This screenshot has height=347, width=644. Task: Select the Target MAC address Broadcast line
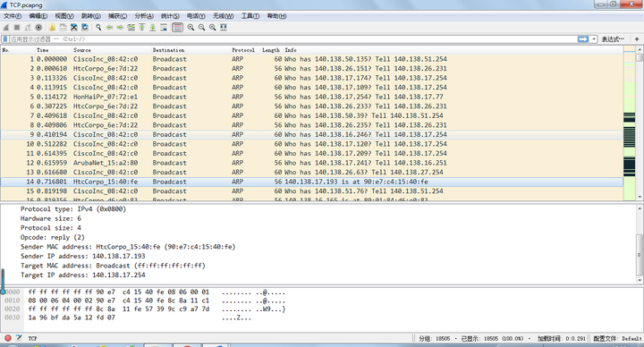tap(113, 266)
